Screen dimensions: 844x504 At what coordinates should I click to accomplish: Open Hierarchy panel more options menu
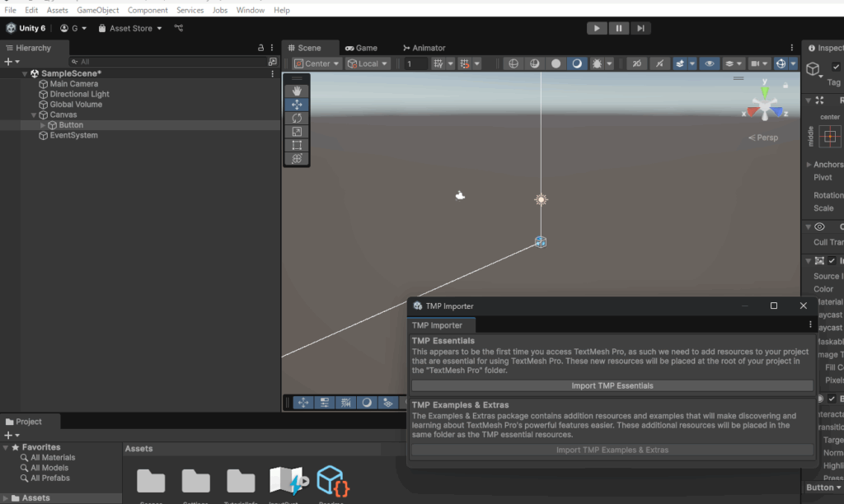pos(272,48)
